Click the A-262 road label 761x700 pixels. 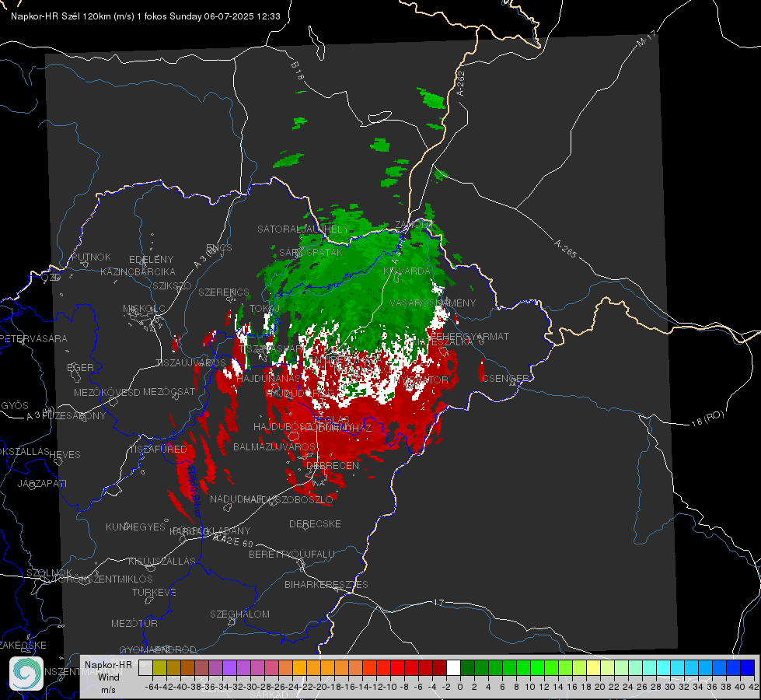click(461, 83)
